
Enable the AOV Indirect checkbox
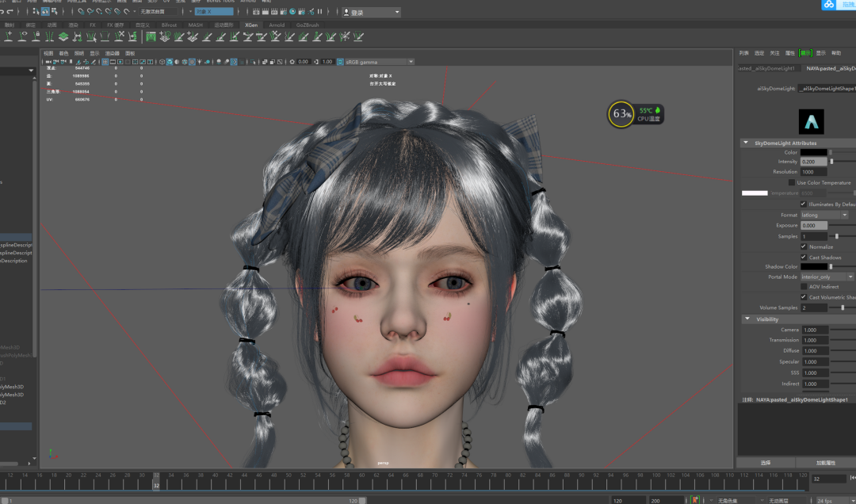click(803, 286)
